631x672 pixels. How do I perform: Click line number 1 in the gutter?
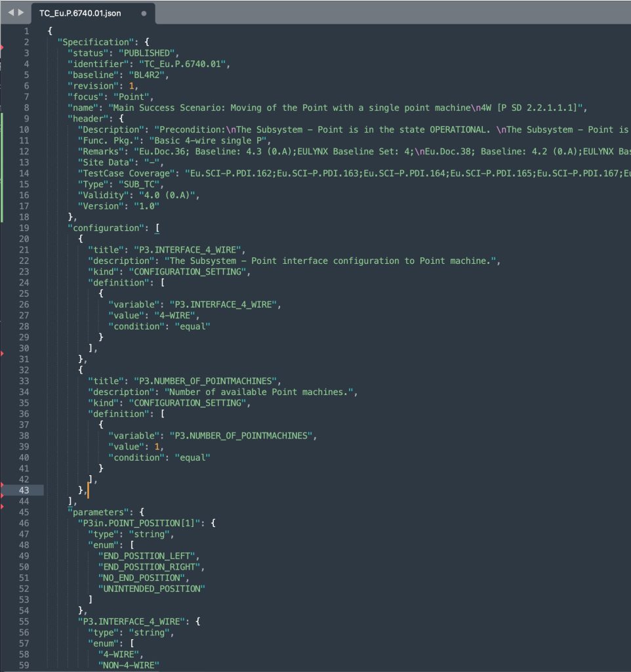click(26, 31)
